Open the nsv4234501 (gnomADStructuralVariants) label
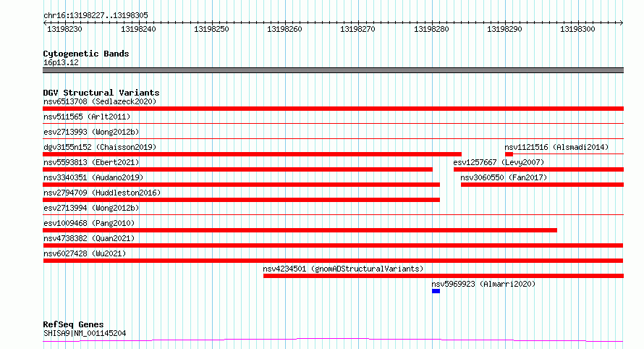The width and height of the screenshot is (644, 349). (343, 269)
